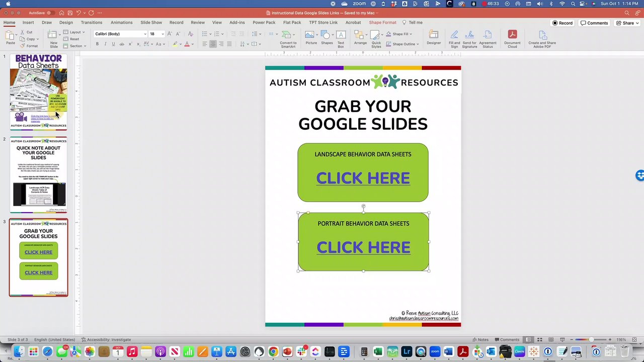Adjust the zoom slider handle

pyautogui.click(x=591, y=340)
